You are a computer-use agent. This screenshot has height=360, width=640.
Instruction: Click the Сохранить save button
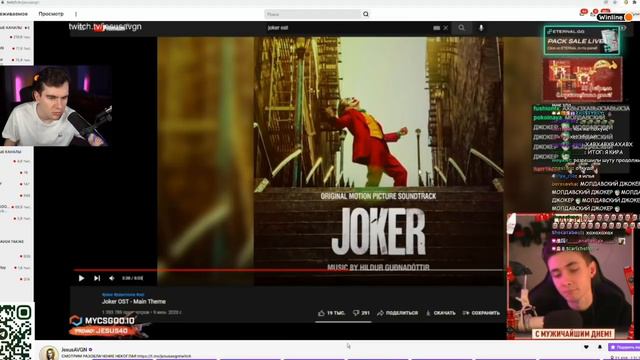(x=481, y=313)
